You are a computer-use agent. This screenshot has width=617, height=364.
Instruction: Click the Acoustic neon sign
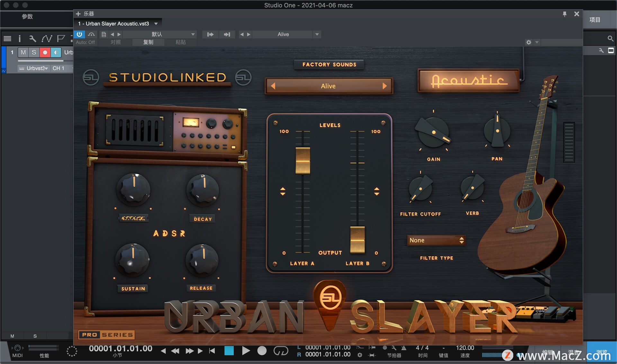click(x=469, y=80)
